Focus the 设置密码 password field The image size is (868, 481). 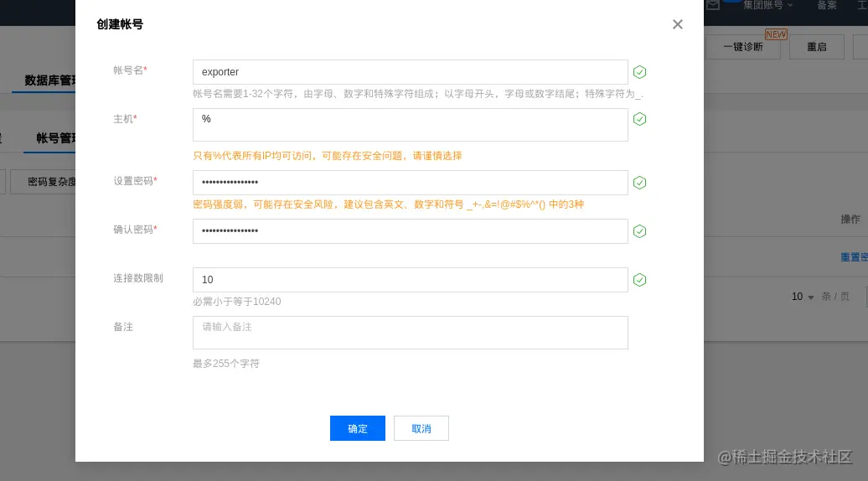click(x=411, y=183)
